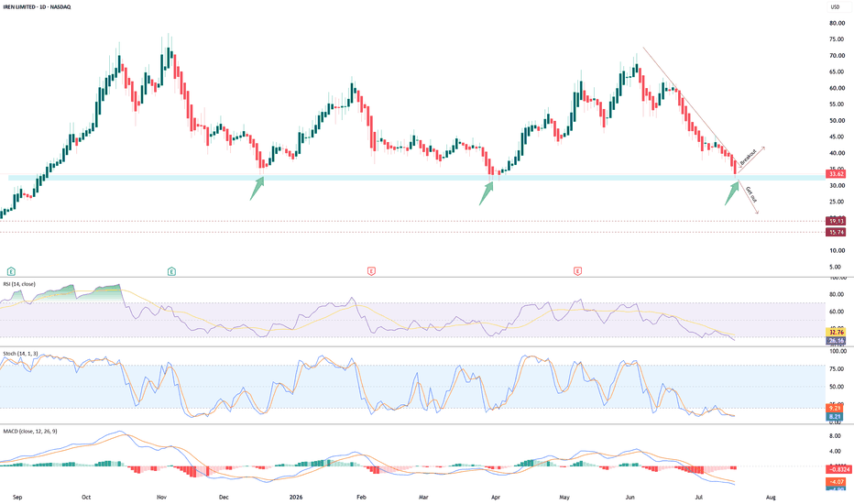Select the RSI (14, close) indicator label

point(19,284)
